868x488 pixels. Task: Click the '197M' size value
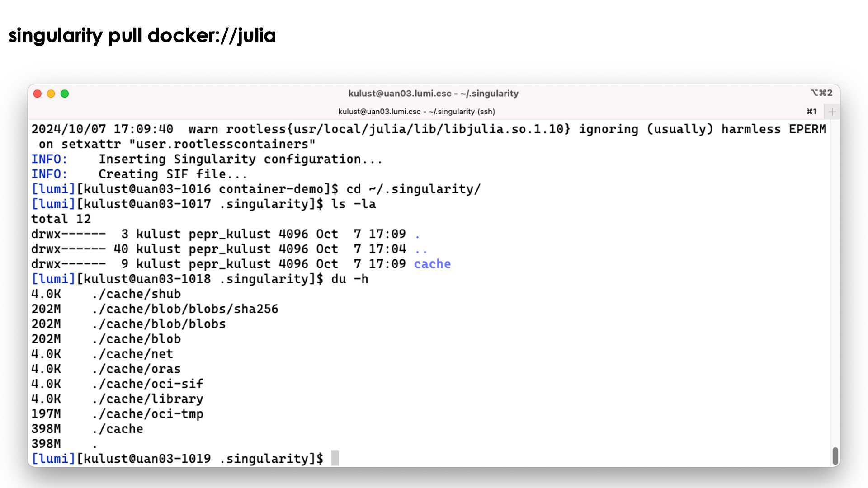46,414
